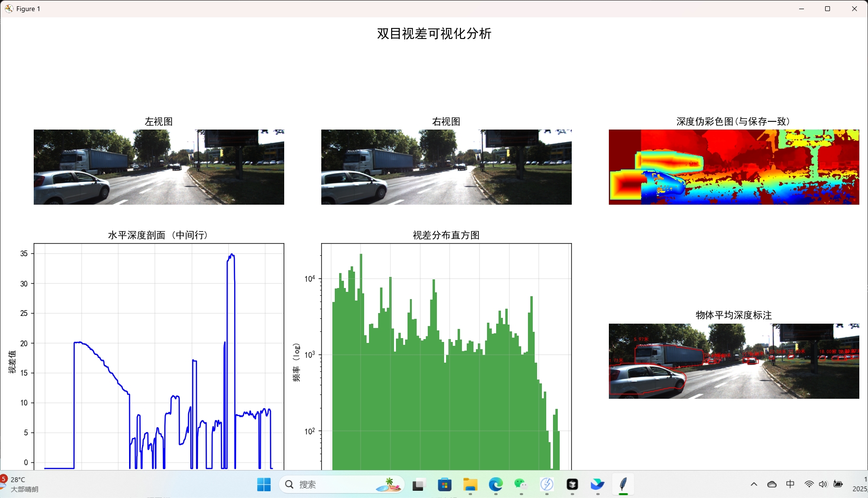Toggle the Chinese input method indicator
This screenshot has height=498, width=868.
[790, 485]
